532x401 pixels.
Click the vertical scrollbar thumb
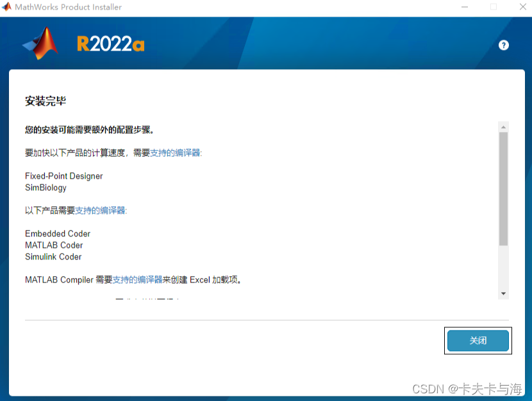pos(504,188)
